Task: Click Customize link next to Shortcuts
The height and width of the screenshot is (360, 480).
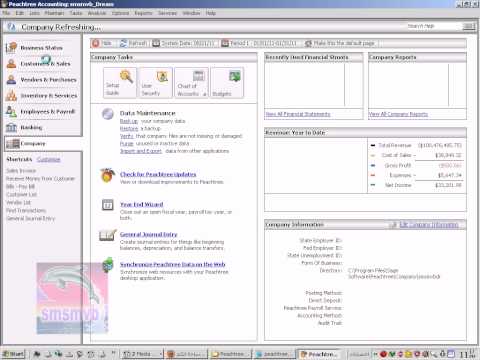Action: [x=48, y=160]
